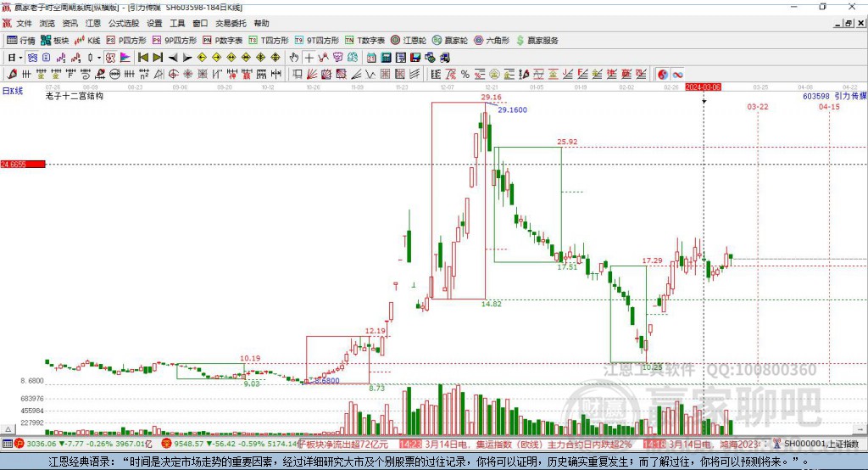Click the black left arrow step-back icon
868x470 pixels.
point(173,58)
